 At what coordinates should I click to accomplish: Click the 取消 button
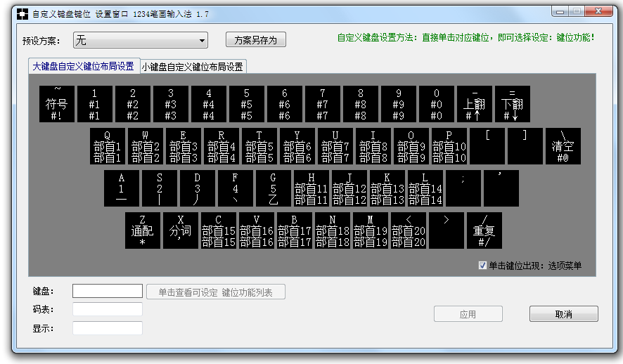563,314
